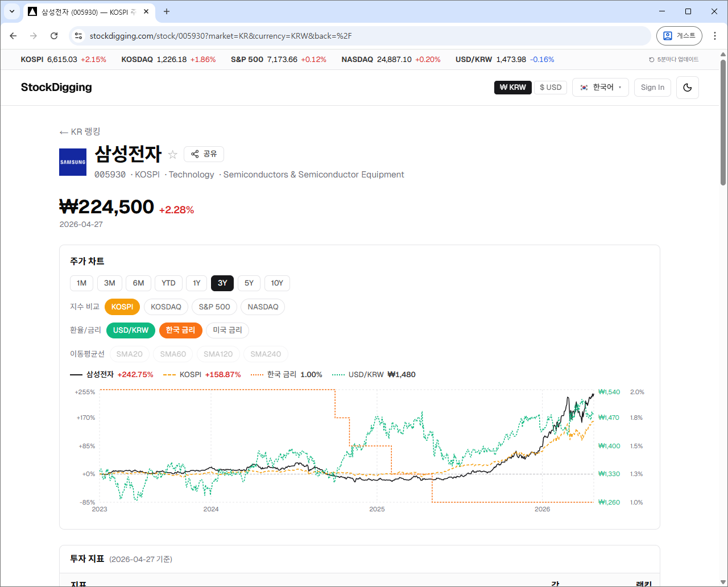The height and width of the screenshot is (587, 728).
Task: Click USD/KRW ticker in top bar
Action: click(x=504, y=60)
